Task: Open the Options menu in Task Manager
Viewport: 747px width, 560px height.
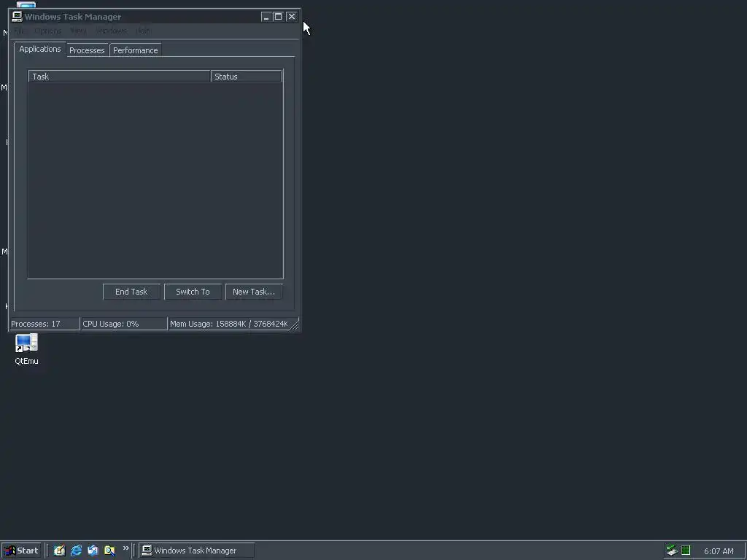Action: [x=47, y=31]
